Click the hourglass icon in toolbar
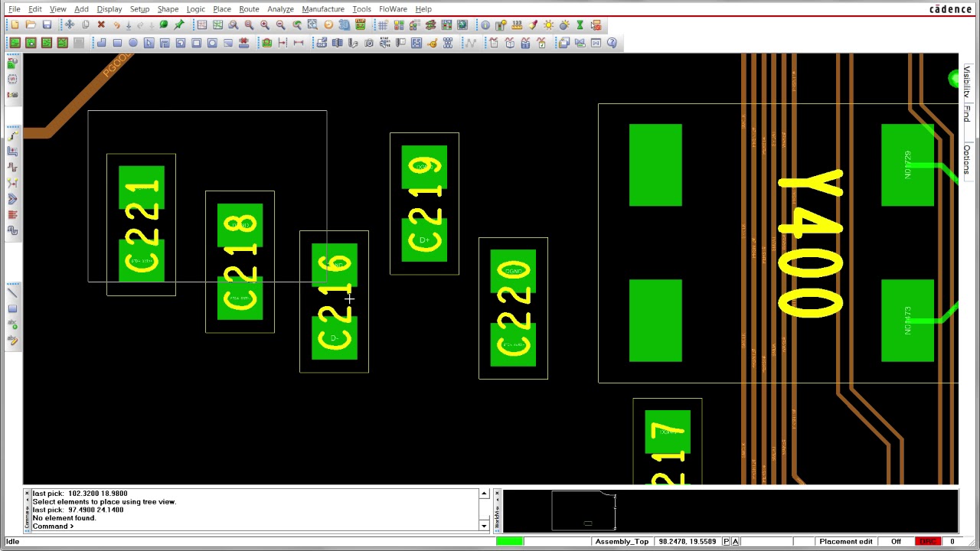This screenshot has height=551, width=980. [x=580, y=25]
